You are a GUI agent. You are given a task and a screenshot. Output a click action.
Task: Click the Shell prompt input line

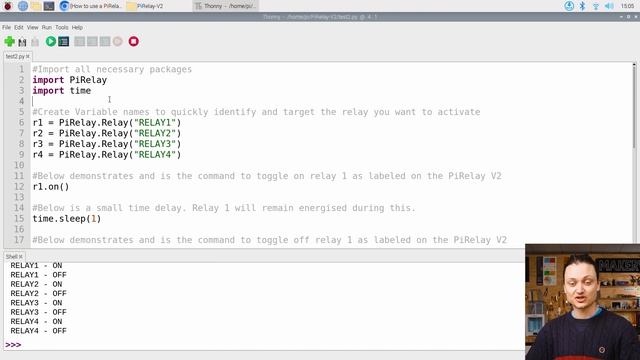(x=263, y=345)
